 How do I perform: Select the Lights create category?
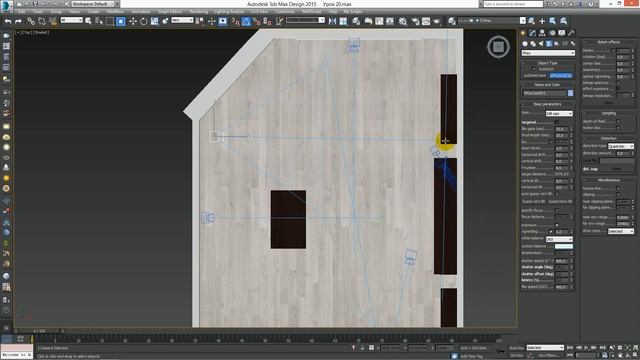coord(541,43)
